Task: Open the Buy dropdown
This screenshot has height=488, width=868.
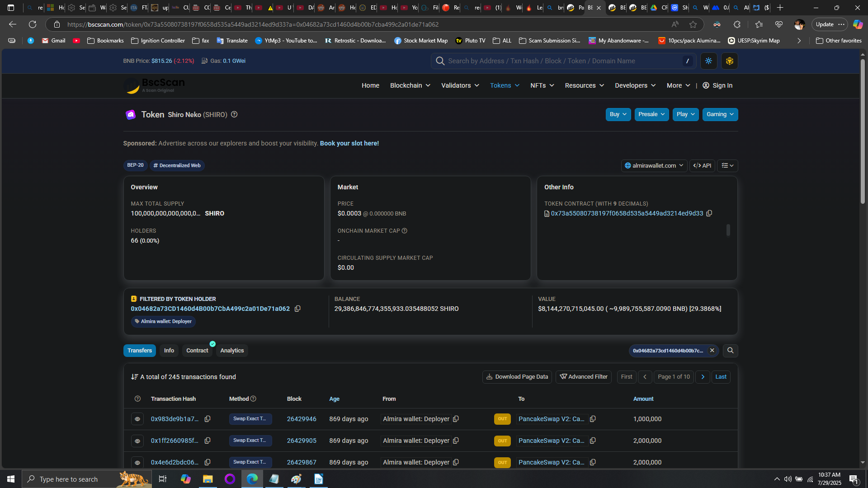Action: tap(618, 114)
